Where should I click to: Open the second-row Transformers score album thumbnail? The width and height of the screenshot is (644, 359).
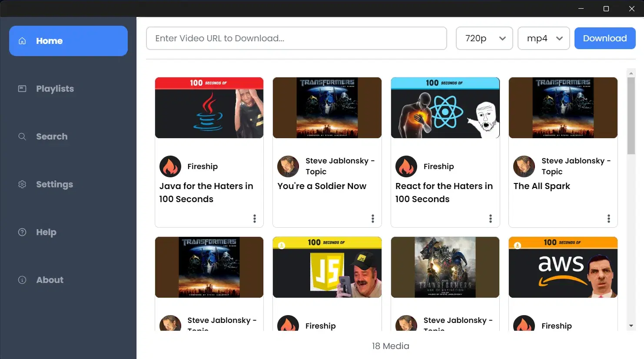click(x=209, y=267)
